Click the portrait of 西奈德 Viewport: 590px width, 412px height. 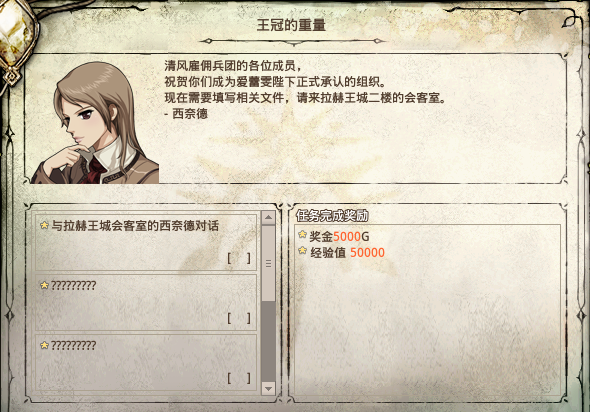tap(95, 122)
